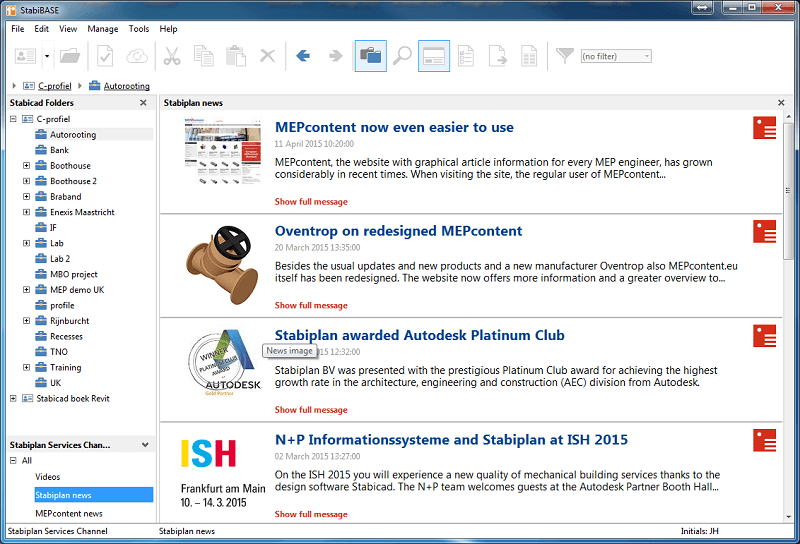Click the document list toolbar icon
The width and height of the screenshot is (800, 544).
(466, 56)
